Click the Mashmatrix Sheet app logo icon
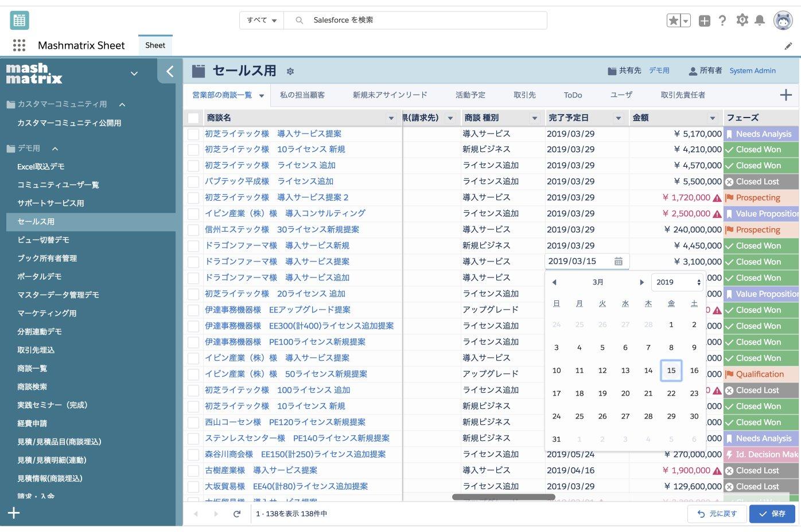Image resolution: width=801 pixels, height=532 pixels. [x=20, y=20]
